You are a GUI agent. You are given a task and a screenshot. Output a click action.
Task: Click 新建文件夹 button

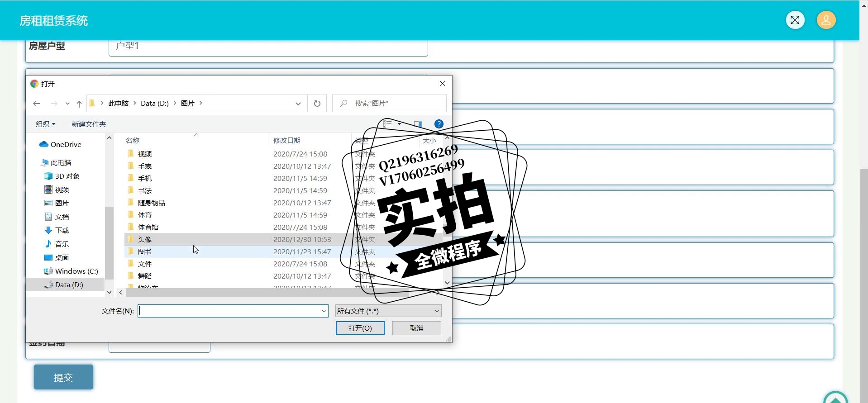click(x=89, y=124)
